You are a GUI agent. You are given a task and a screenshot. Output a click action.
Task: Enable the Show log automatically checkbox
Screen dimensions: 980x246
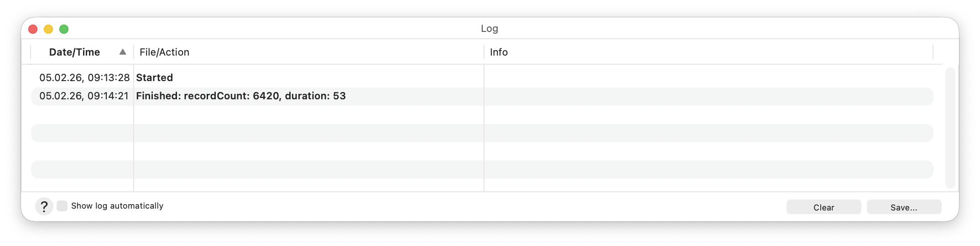pyautogui.click(x=62, y=206)
